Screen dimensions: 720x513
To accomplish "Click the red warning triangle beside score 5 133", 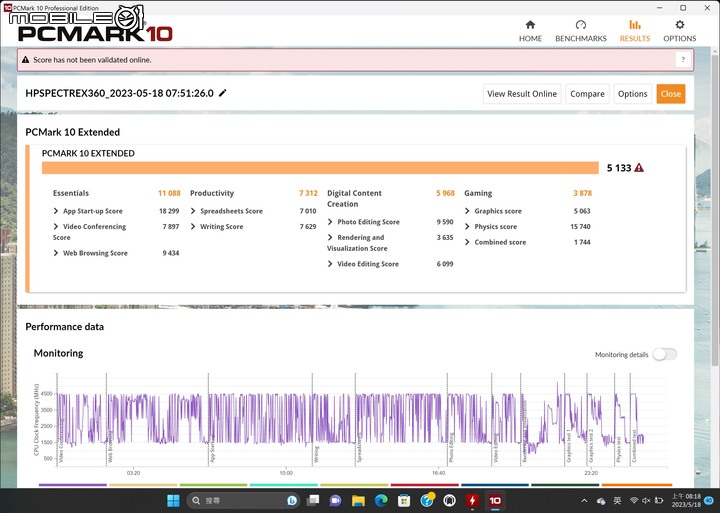I will [639, 168].
